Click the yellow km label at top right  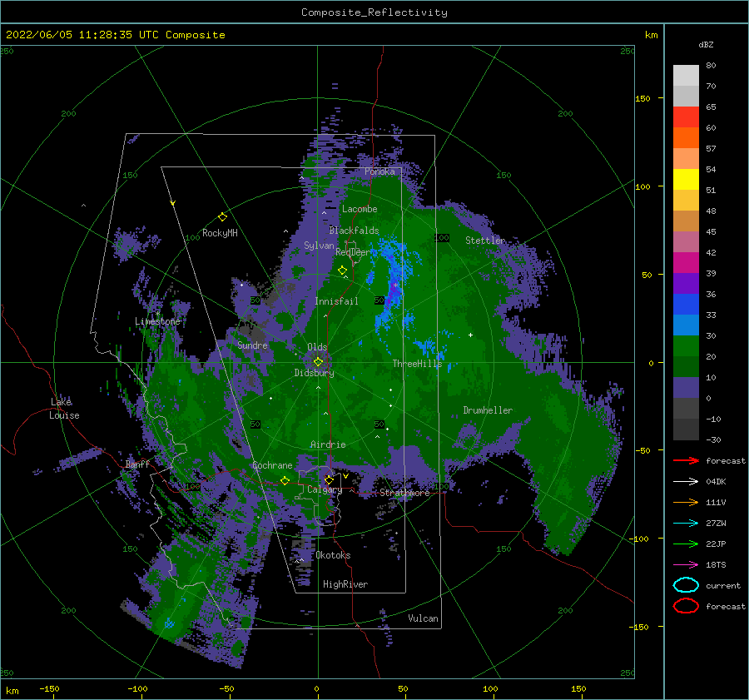coord(651,35)
